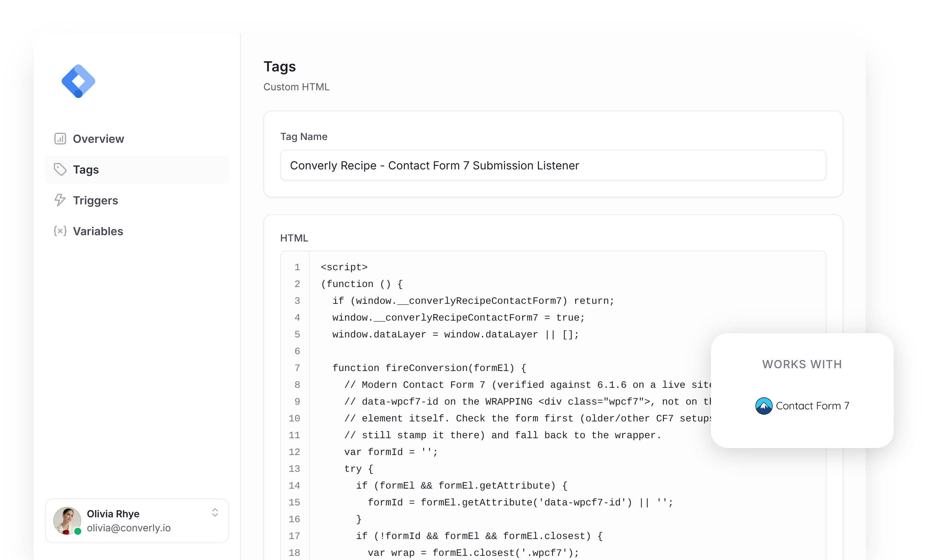Select the Tags menu item
This screenshot has height=560, width=933.
(137, 169)
